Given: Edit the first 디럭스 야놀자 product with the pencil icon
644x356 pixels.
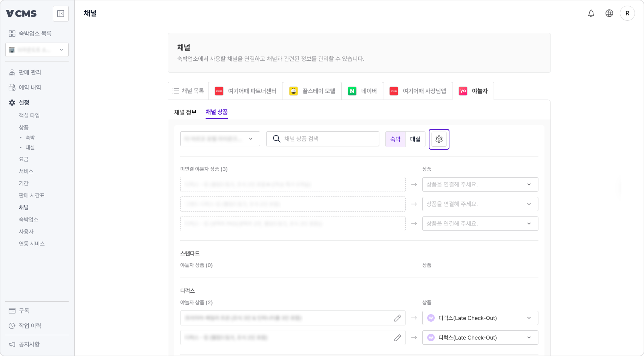Looking at the screenshot, I should click(397, 318).
